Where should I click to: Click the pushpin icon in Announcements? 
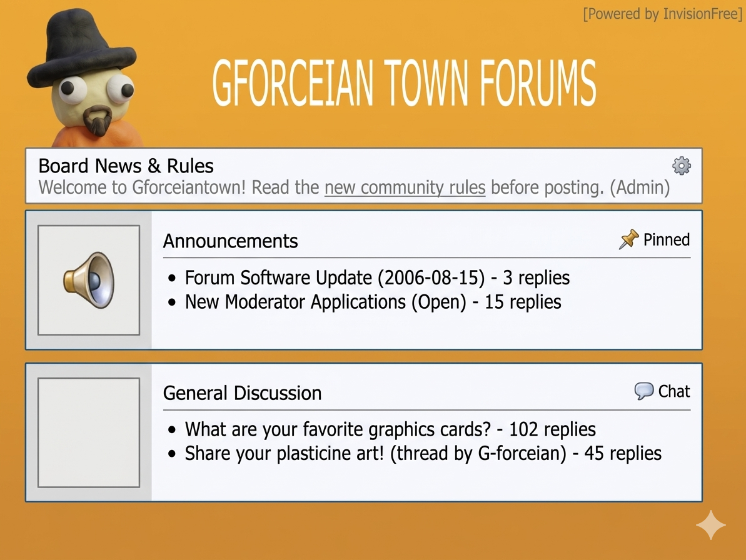point(628,240)
